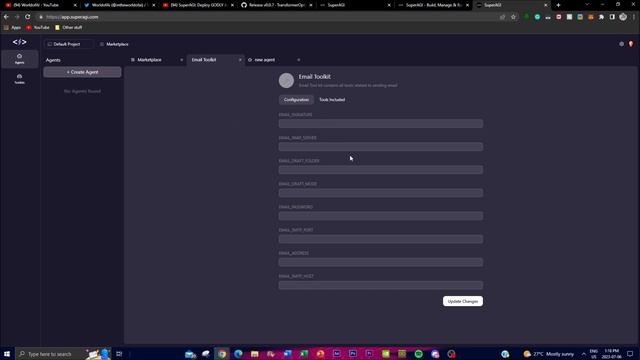The image size is (640, 360).
Task: Open the Windows notification center
Action: [x=630, y=354]
